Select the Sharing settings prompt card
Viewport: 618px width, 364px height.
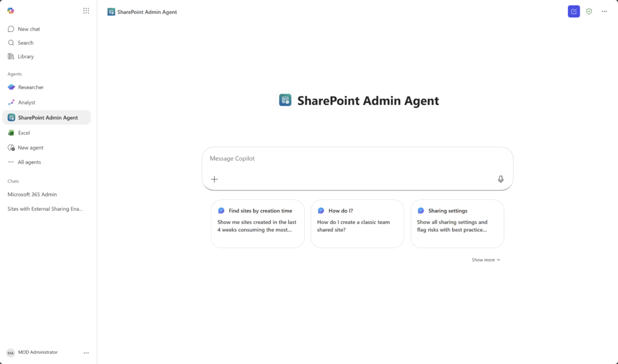(x=457, y=223)
